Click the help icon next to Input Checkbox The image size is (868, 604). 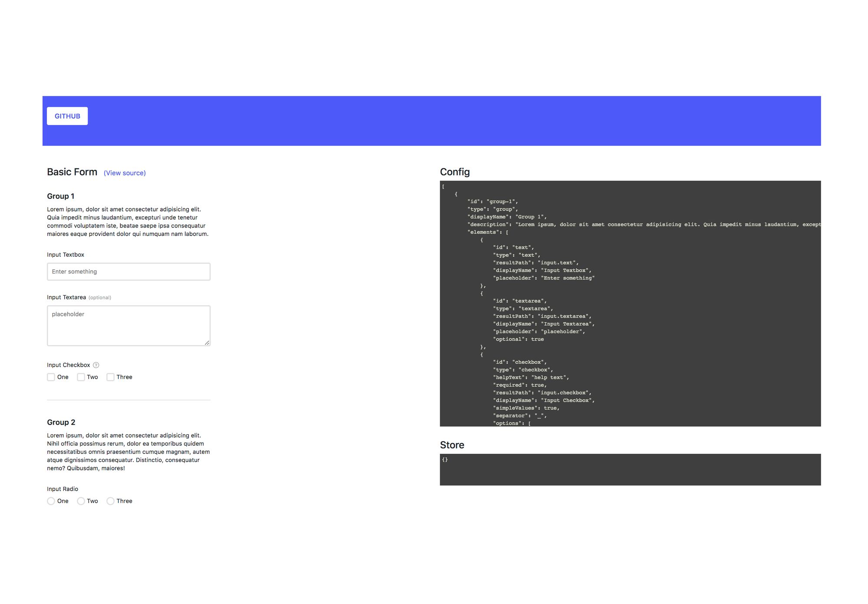(x=98, y=364)
